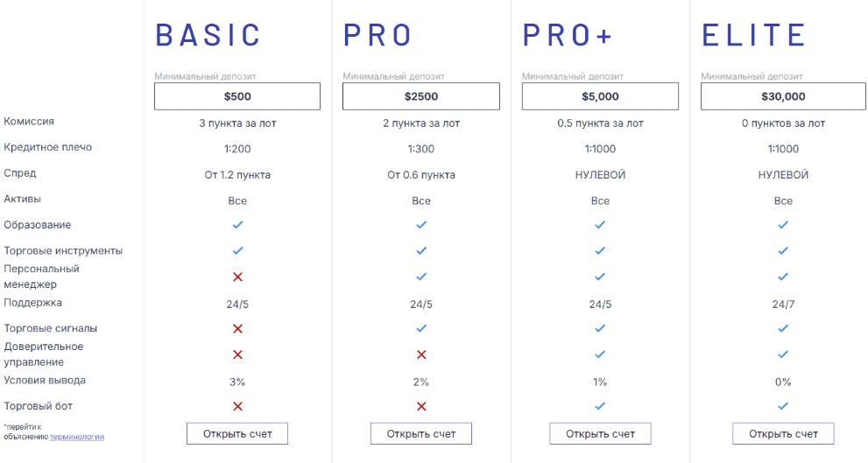Click the ELITE Доверительное управление checkmark

pyautogui.click(x=783, y=354)
